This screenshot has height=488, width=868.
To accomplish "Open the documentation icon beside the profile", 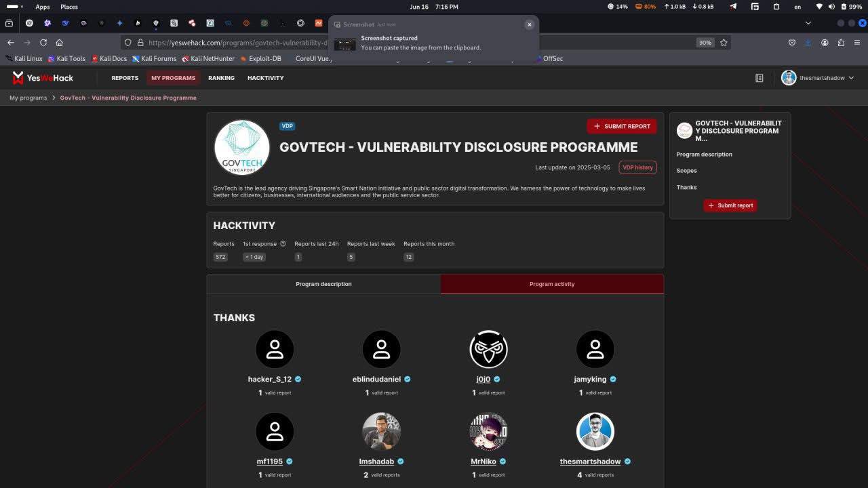I will (759, 78).
